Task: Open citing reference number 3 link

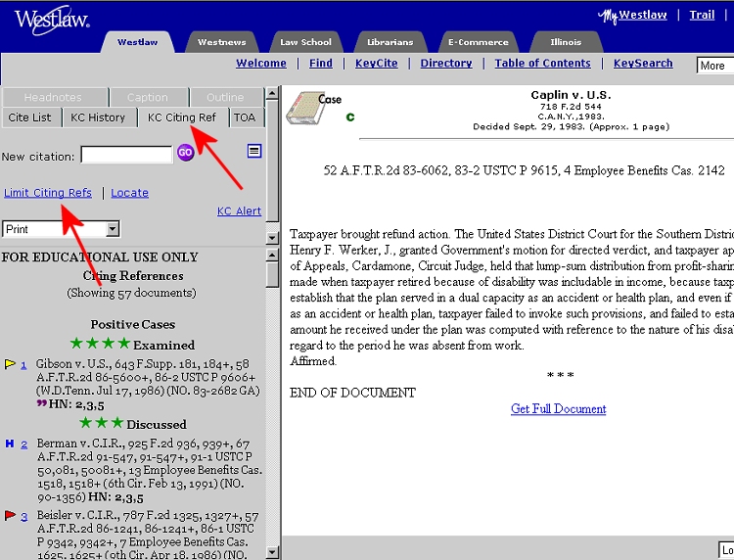Action: [23, 517]
